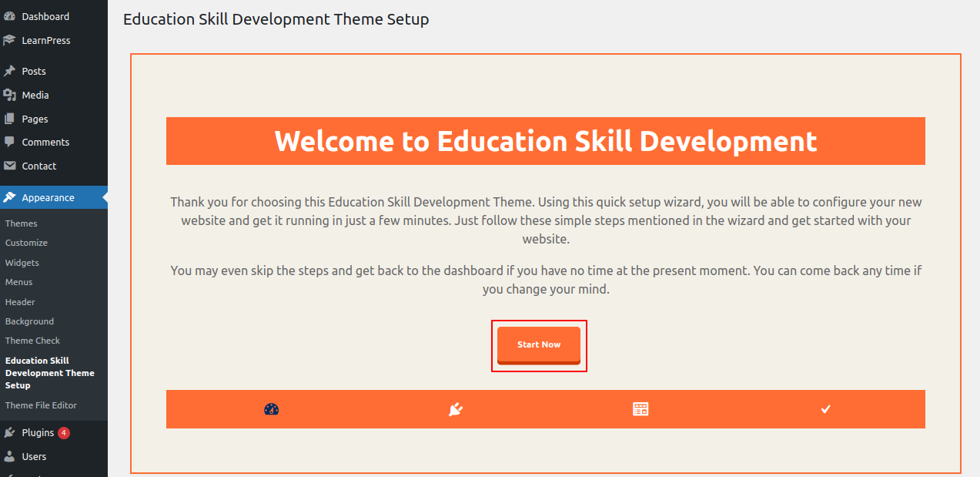Image resolution: width=980 pixels, height=477 pixels.
Task: Click the dashboard gauge step icon
Action: 271,409
